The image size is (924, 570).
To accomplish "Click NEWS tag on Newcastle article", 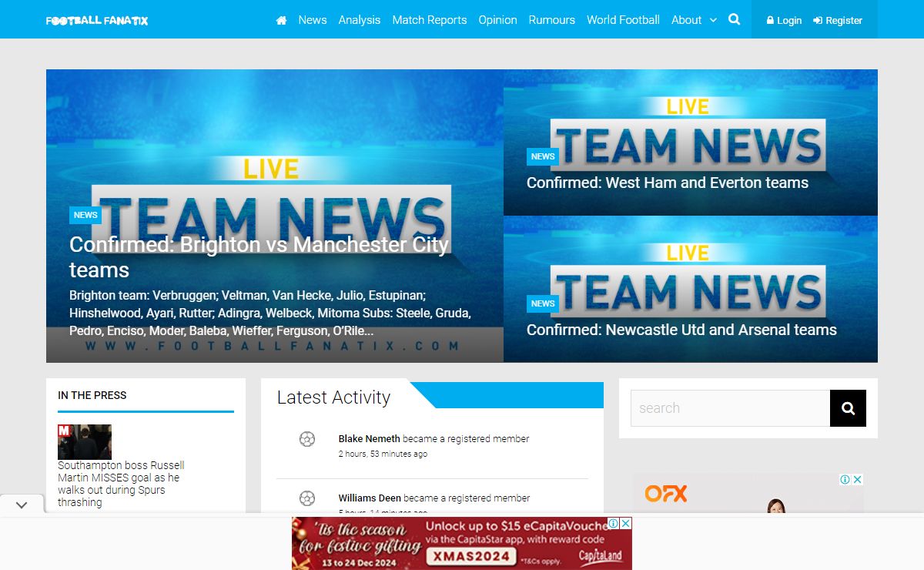I will pos(543,303).
